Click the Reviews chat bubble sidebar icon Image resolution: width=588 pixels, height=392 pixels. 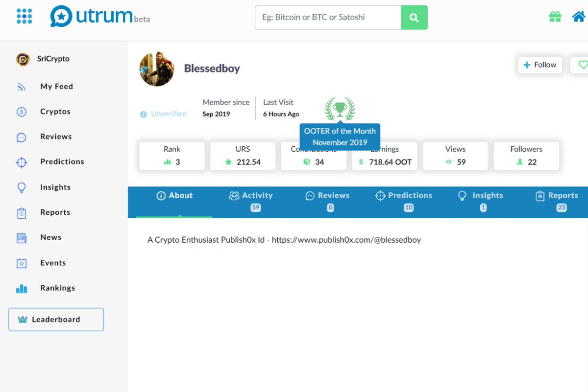point(22,138)
